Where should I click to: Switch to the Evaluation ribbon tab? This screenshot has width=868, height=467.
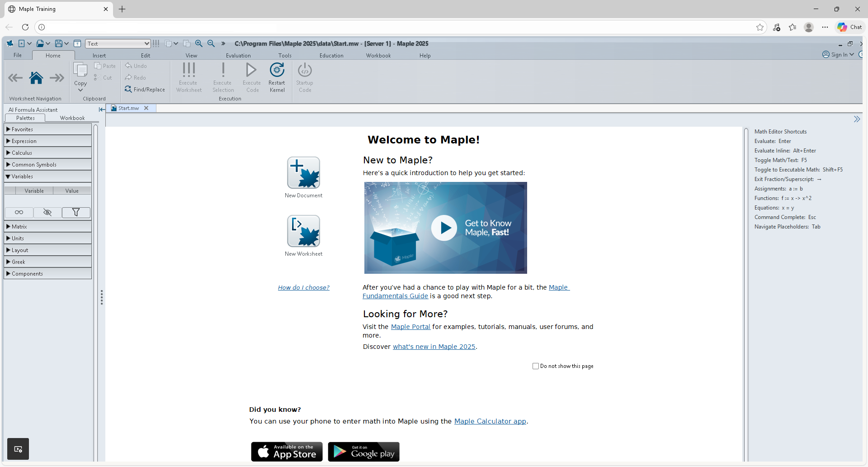(238, 56)
